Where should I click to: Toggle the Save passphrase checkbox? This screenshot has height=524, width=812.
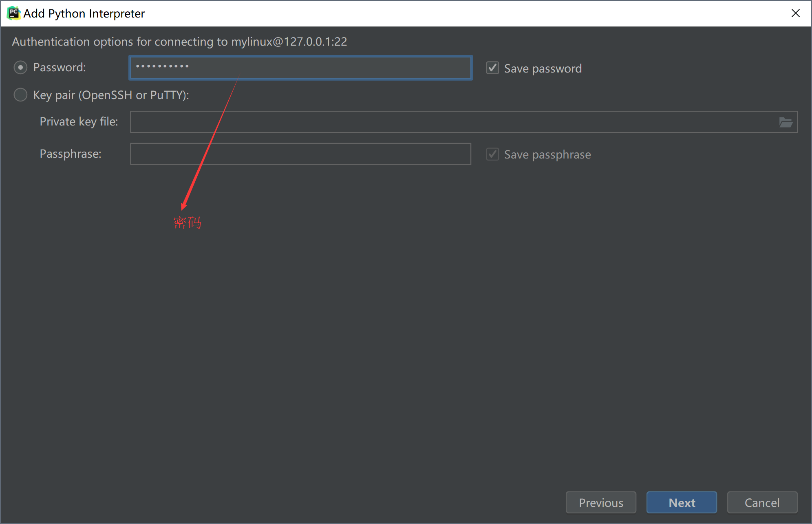[492, 154]
